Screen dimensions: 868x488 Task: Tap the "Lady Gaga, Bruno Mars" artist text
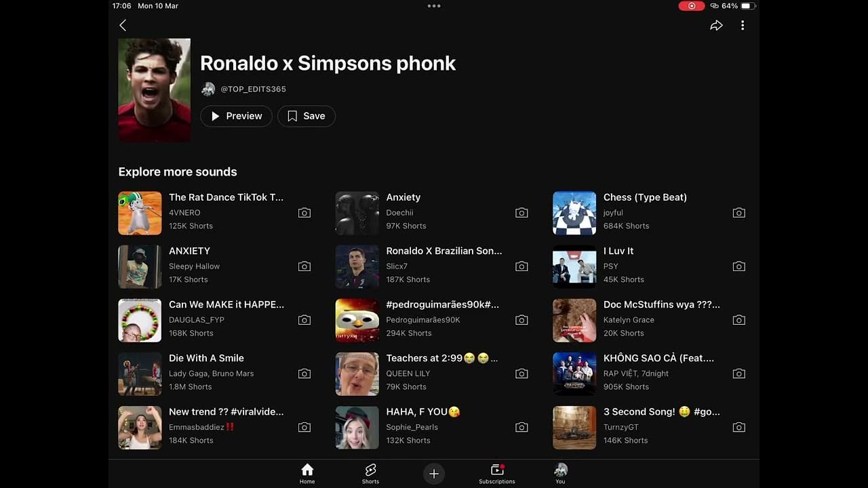(211, 373)
